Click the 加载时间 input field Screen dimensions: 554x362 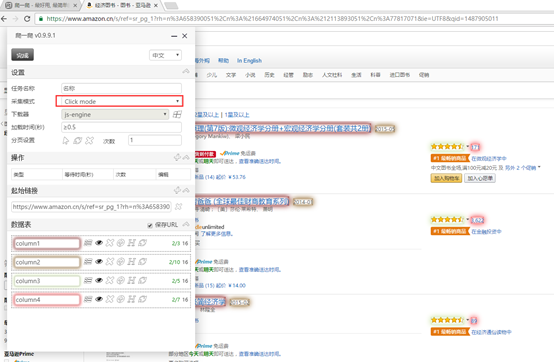122,127
